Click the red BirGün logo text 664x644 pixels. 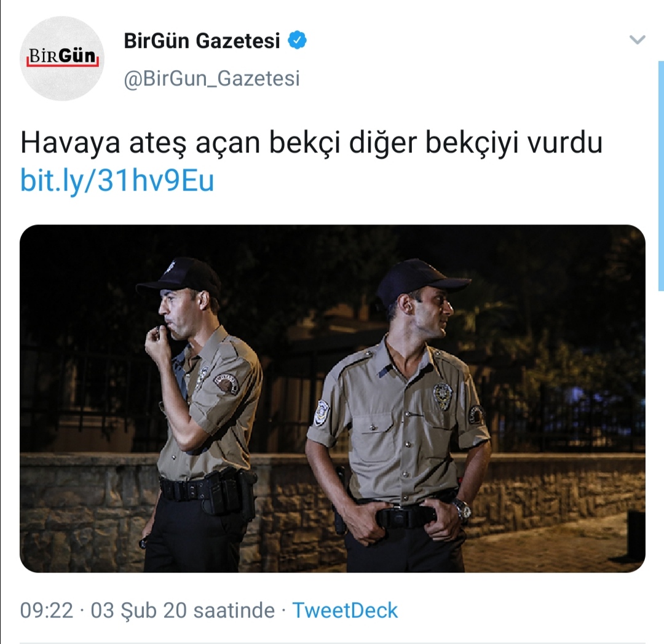click(x=62, y=57)
